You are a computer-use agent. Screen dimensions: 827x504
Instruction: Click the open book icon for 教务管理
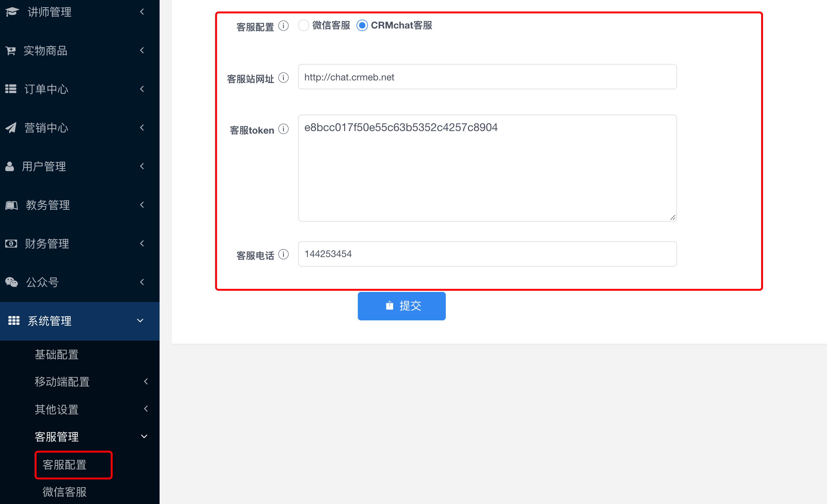point(11,205)
